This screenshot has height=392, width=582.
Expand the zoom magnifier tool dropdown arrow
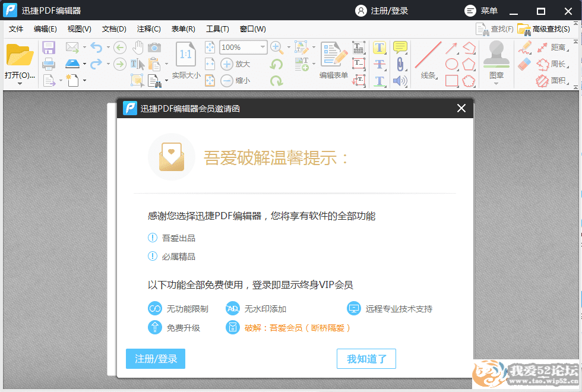[289, 48]
